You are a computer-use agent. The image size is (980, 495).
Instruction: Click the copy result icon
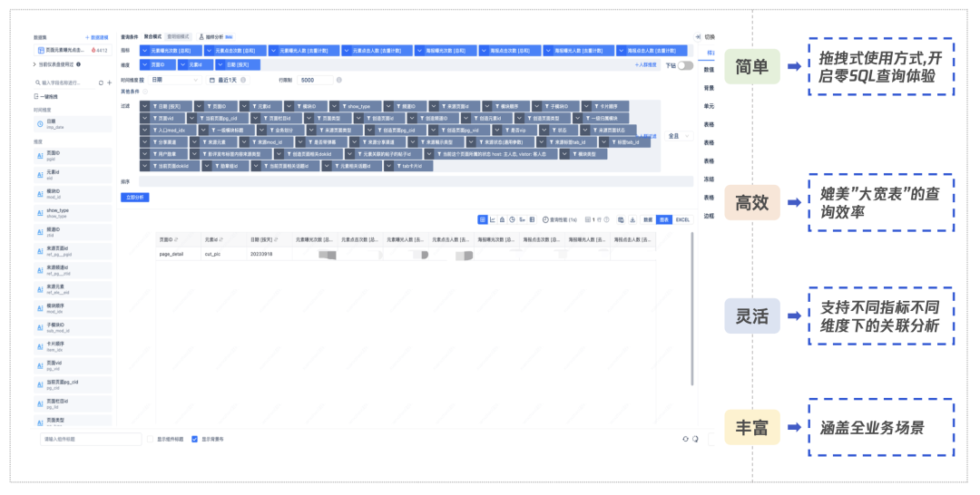(x=621, y=219)
